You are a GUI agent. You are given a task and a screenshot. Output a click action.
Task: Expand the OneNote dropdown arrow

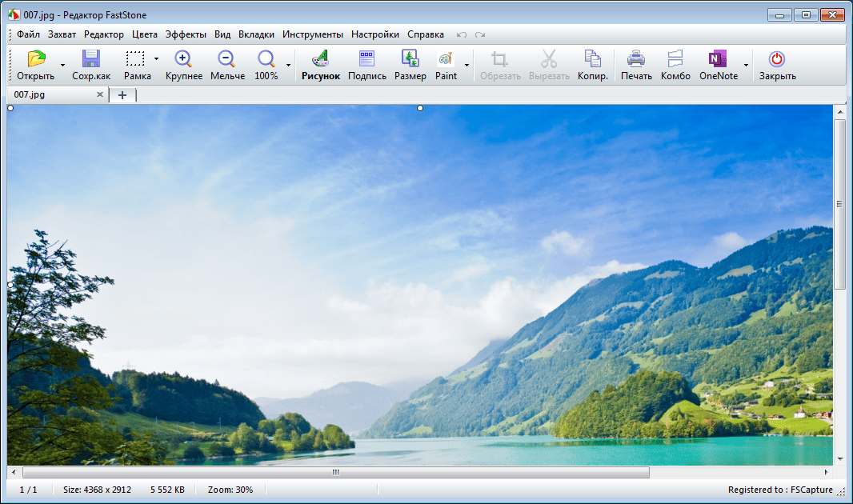click(746, 66)
